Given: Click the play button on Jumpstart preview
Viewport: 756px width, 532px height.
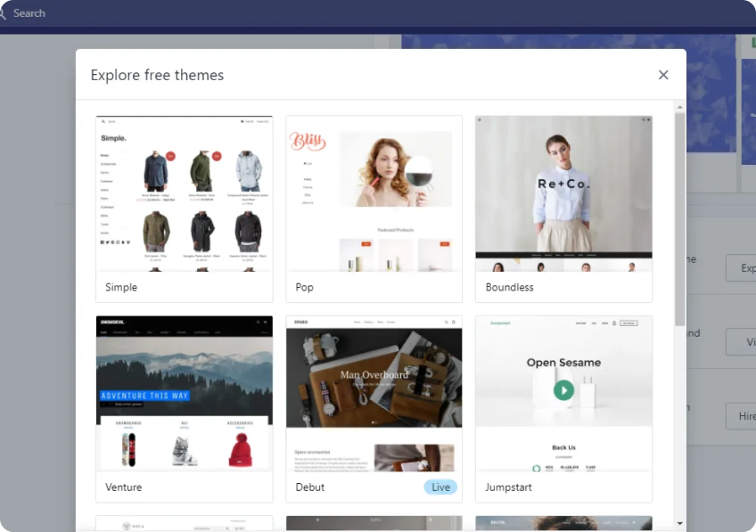Looking at the screenshot, I should pos(563,389).
